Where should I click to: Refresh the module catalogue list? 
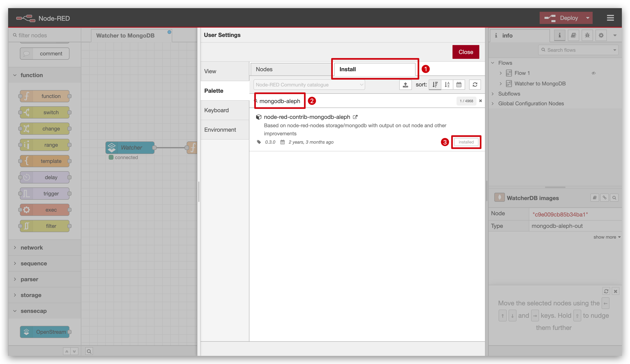pos(475,85)
